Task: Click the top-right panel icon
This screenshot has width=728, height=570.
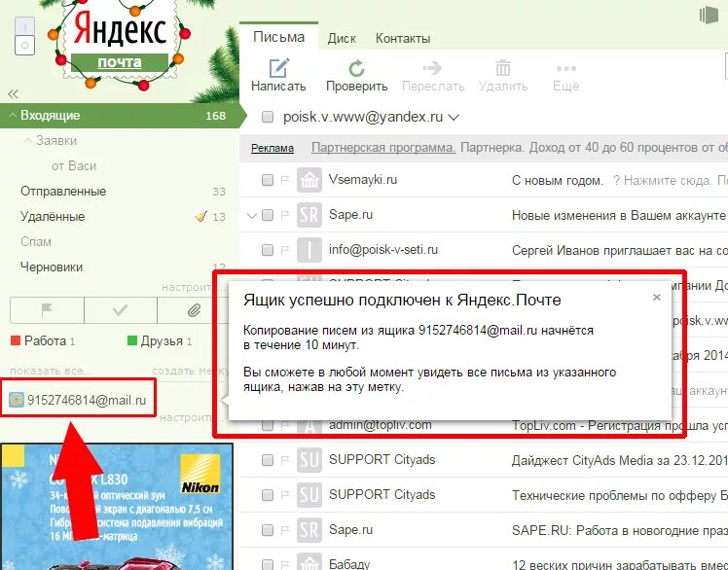Action: [709, 15]
